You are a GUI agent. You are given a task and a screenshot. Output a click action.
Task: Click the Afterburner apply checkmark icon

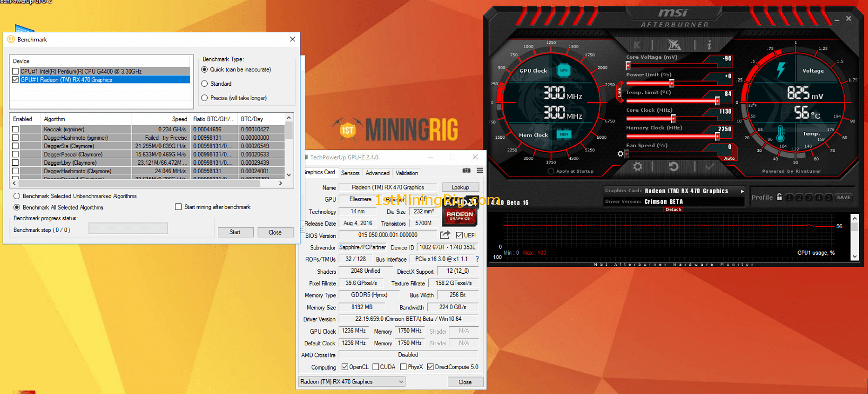[710, 167]
